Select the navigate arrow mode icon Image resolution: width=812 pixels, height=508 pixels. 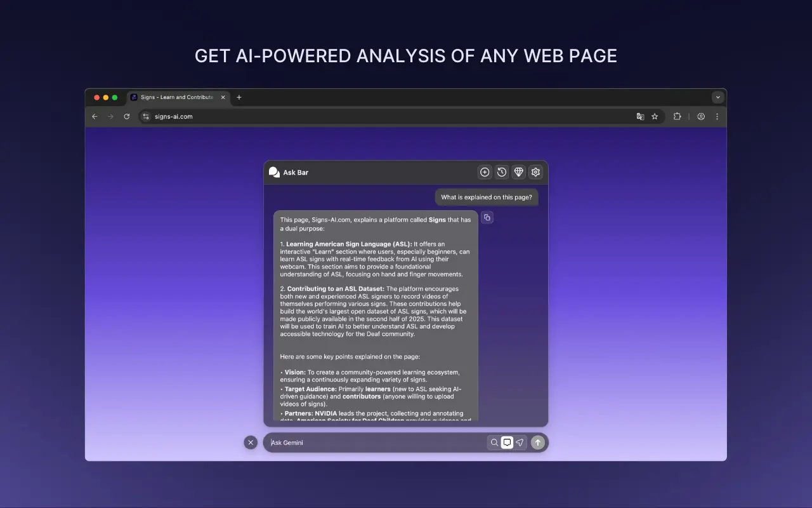coord(520,443)
